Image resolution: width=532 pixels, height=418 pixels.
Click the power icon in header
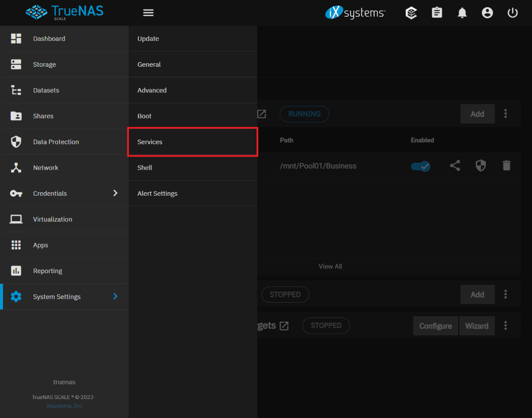(x=512, y=12)
